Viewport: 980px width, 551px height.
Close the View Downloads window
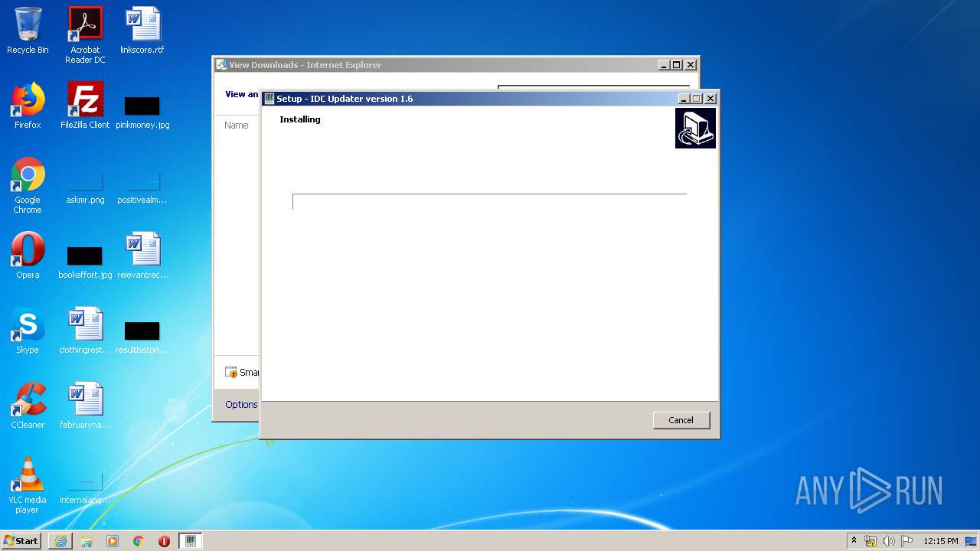(690, 65)
